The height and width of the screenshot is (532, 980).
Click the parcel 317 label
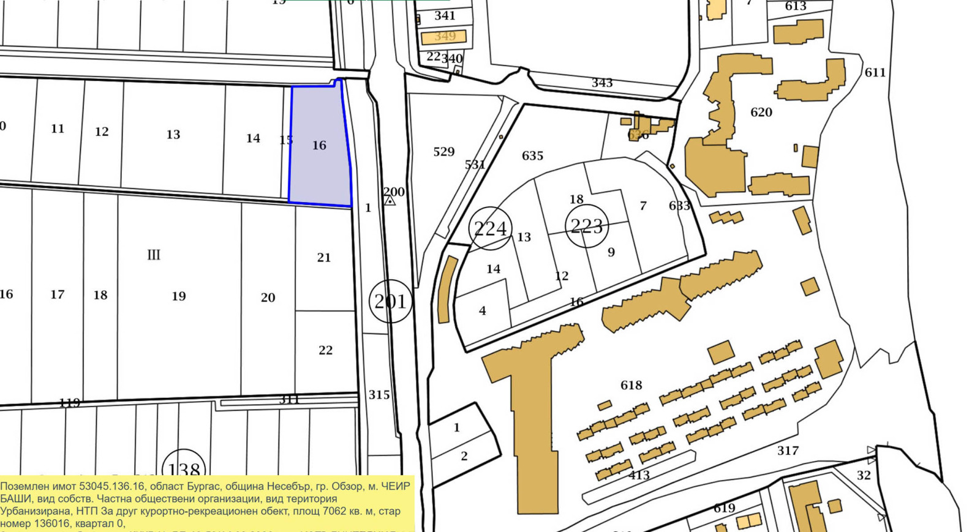tap(788, 451)
